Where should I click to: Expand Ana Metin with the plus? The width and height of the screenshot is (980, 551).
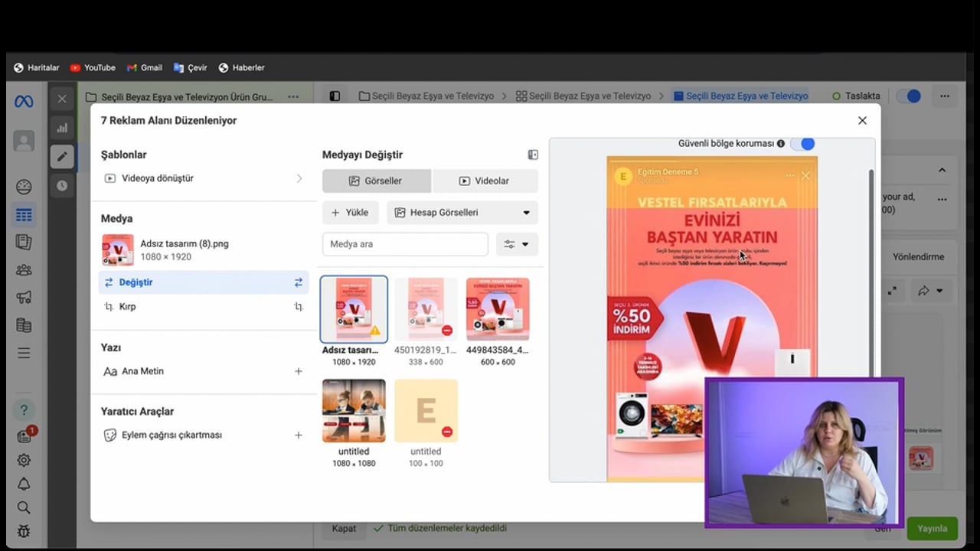pyautogui.click(x=299, y=371)
